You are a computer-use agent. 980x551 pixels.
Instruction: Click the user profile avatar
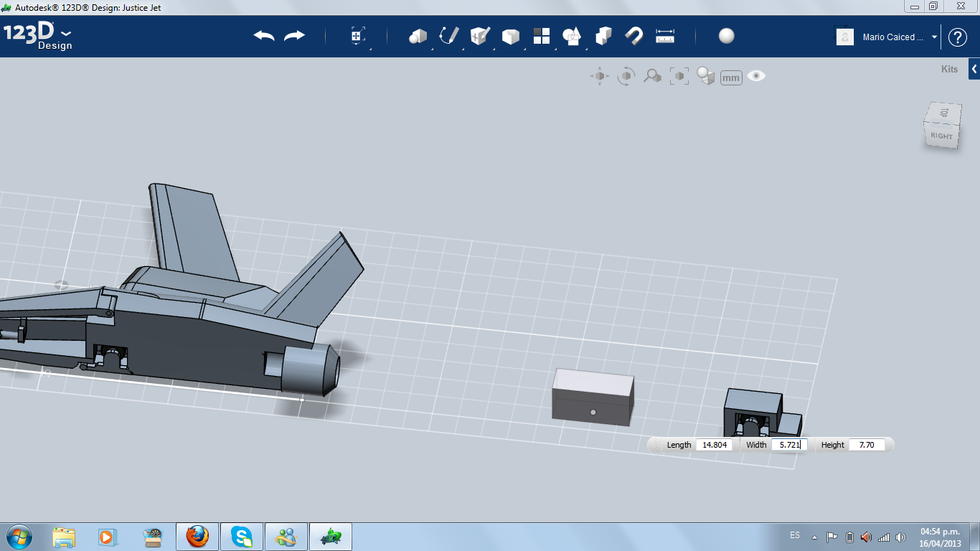tap(845, 37)
